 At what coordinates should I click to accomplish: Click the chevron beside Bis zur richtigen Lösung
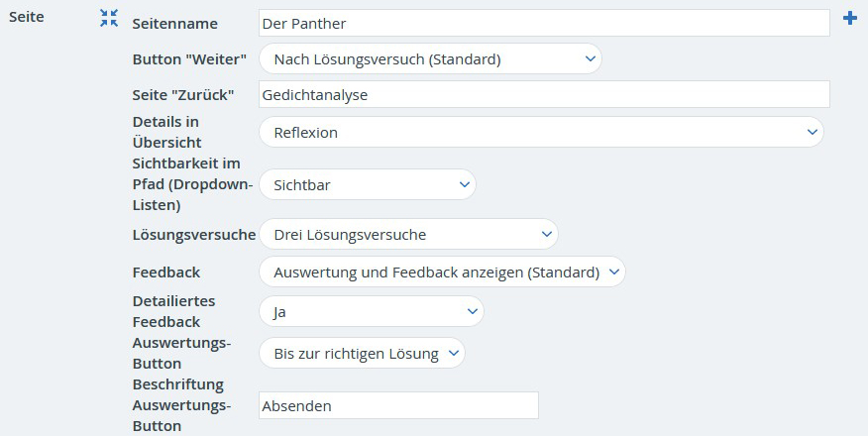[454, 353]
